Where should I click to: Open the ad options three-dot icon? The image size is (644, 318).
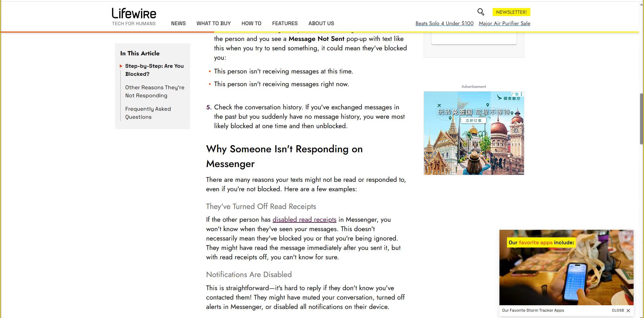pos(521,94)
